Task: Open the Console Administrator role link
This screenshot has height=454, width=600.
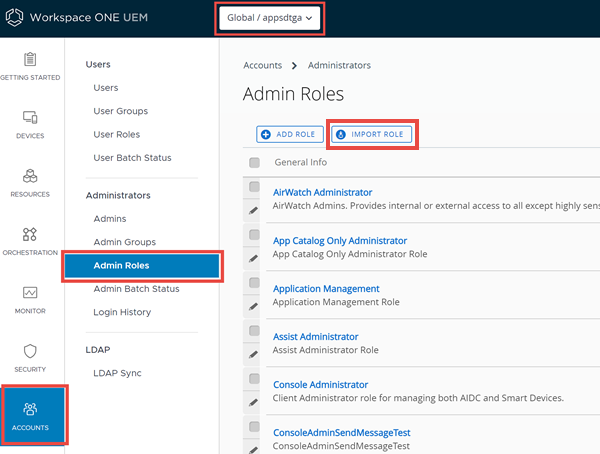Action: [320, 384]
